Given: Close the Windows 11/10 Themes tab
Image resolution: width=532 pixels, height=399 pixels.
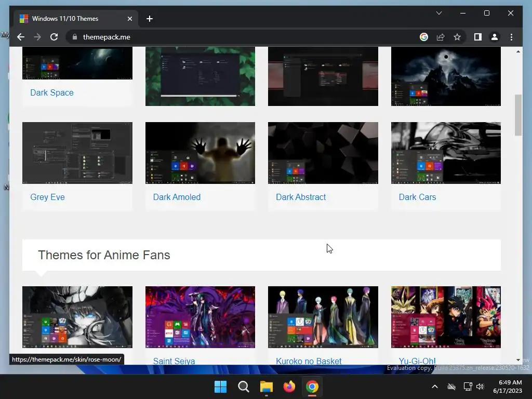Looking at the screenshot, I should click(x=129, y=19).
